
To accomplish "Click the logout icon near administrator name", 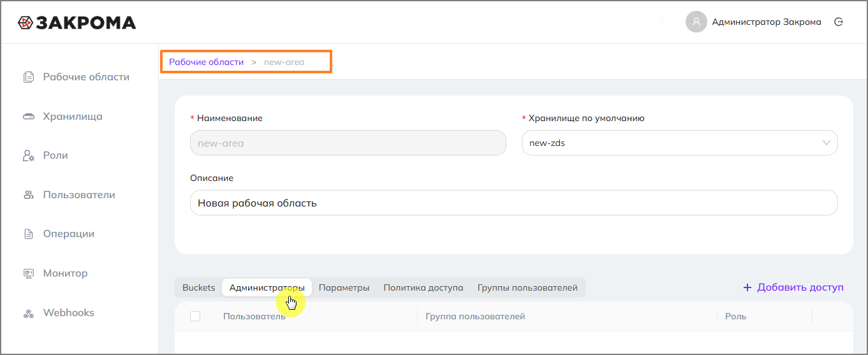I will click(839, 22).
